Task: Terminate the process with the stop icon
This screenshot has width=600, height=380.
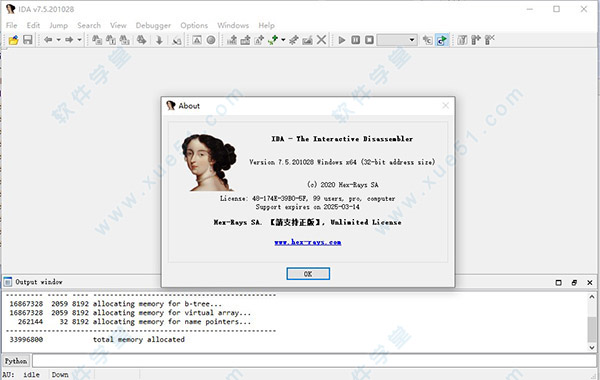Action: point(369,40)
